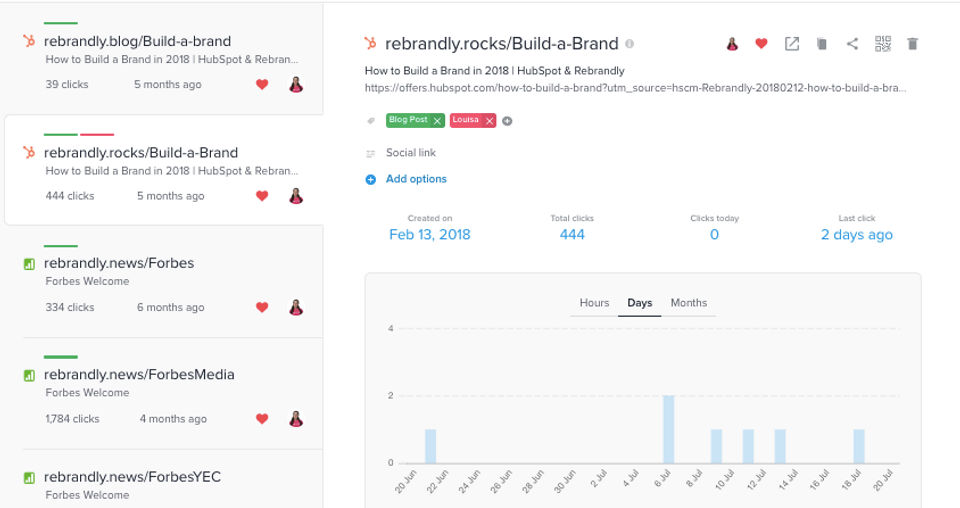
Task: Expand Add options section
Action: point(415,179)
